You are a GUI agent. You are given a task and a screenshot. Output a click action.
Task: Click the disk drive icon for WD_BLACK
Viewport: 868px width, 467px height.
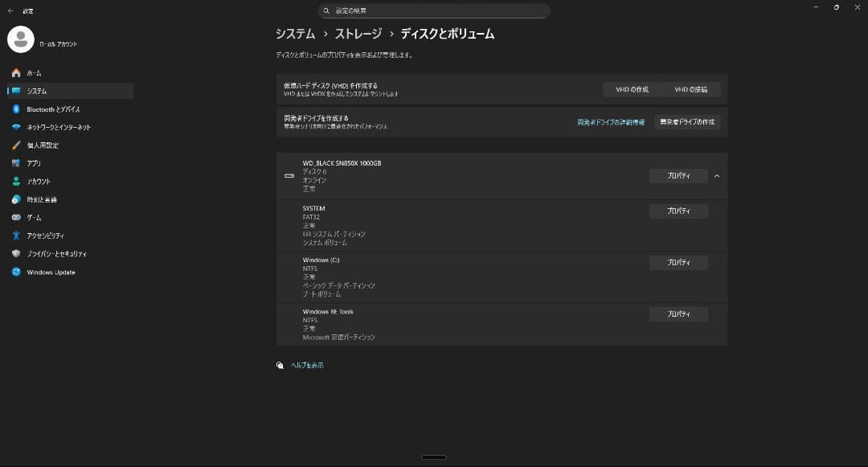click(289, 176)
